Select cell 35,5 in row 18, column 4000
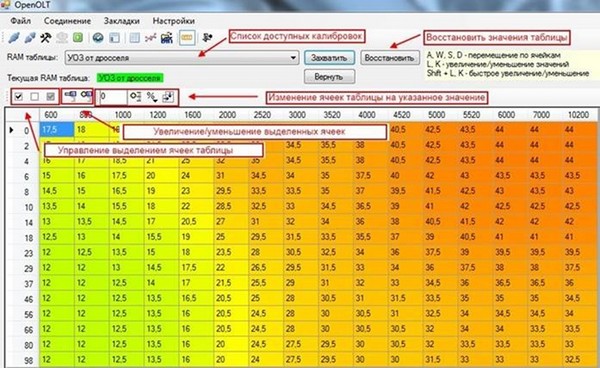 (370, 237)
